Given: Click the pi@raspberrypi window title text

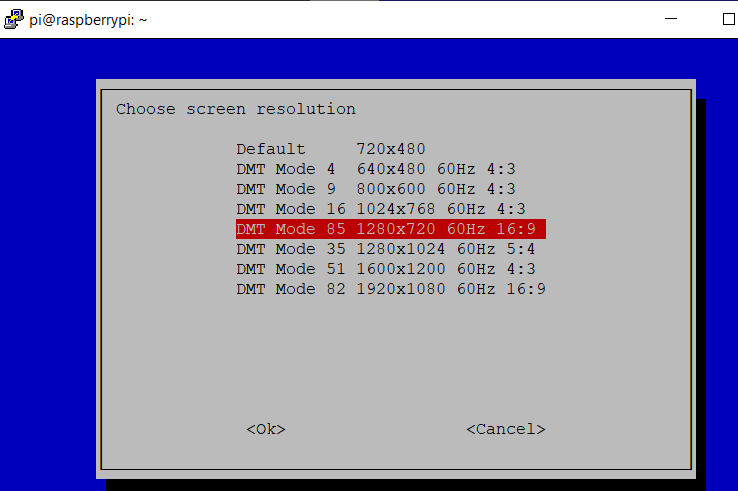Looking at the screenshot, I should tap(88, 20).
